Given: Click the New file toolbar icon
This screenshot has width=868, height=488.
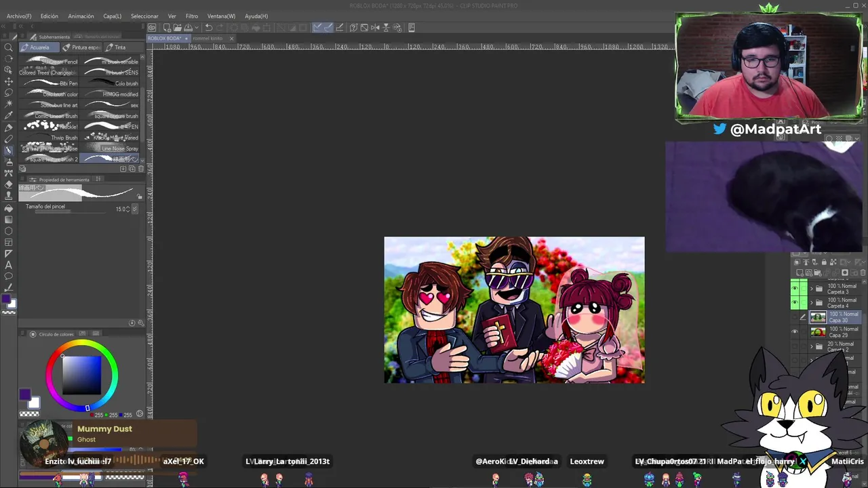Looking at the screenshot, I should coord(167,28).
